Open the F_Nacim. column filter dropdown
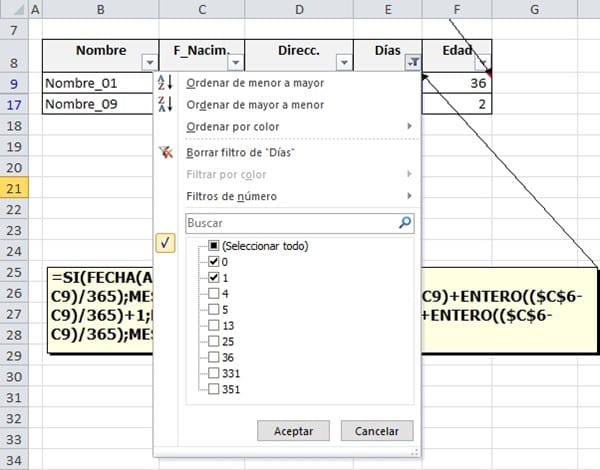The height and width of the screenshot is (470, 600). point(236,62)
